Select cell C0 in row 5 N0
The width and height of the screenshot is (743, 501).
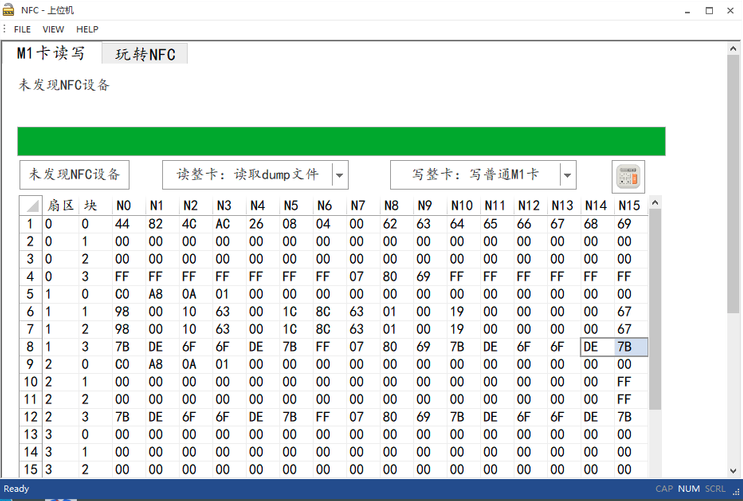pyautogui.click(x=128, y=294)
